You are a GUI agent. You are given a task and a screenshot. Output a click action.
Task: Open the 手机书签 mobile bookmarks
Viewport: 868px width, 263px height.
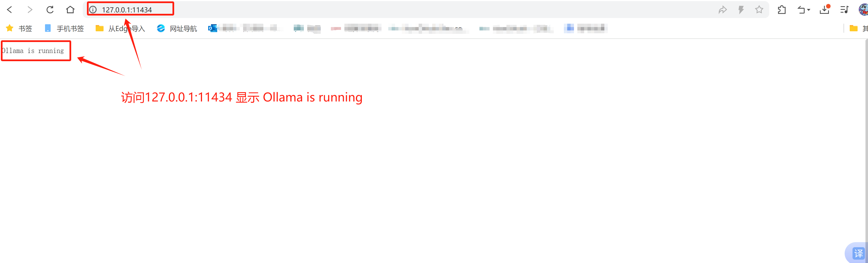[64, 28]
